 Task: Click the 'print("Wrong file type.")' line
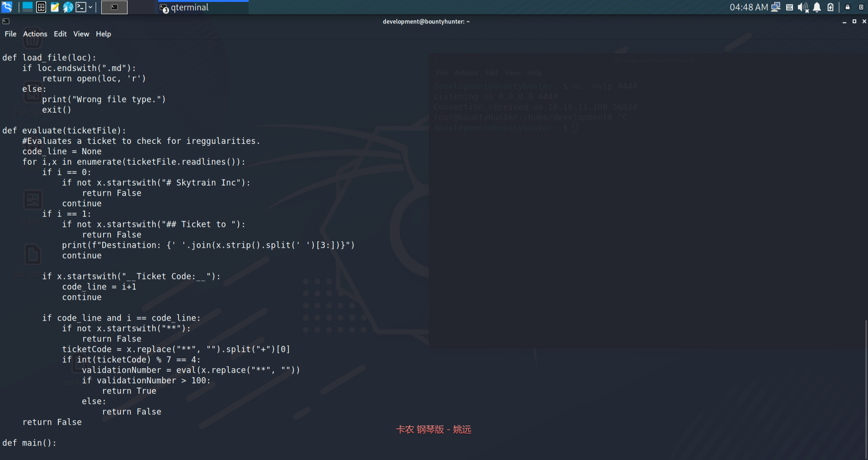(104, 100)
